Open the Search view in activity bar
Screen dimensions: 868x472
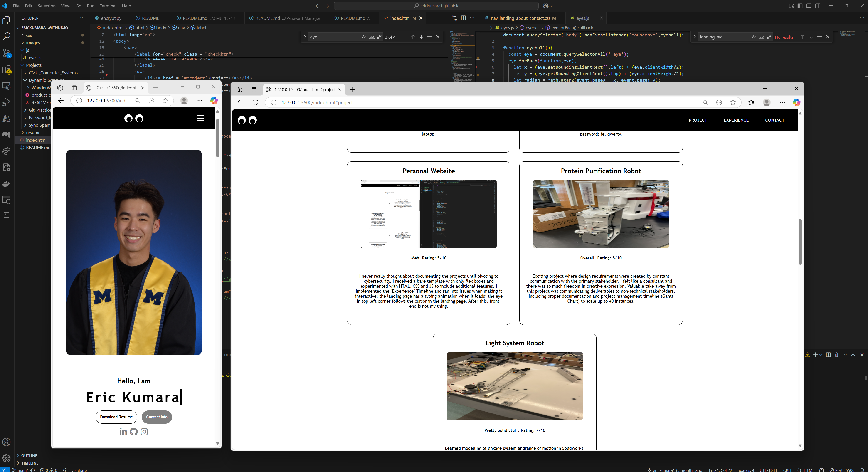(x=6, y=36)
